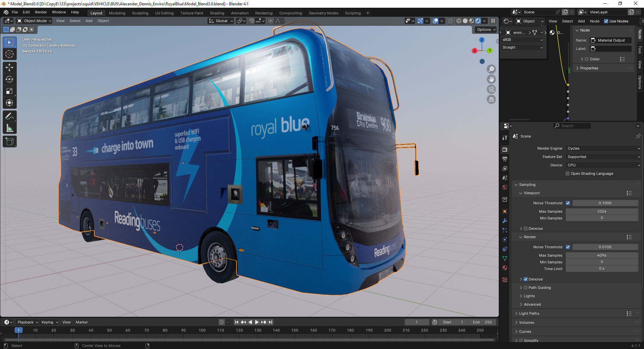This screenshot has height=349, width=644.
Task: Switch to Geometry Nodes workspace tab
Action: coord(323,13)
